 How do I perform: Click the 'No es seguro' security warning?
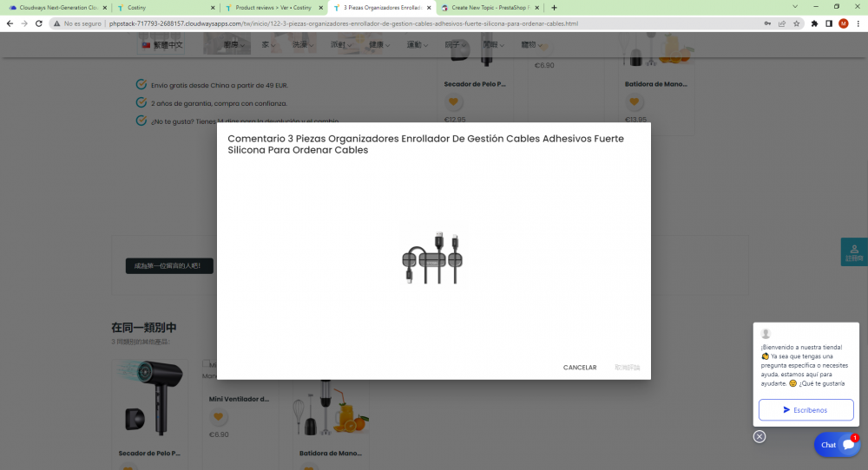tap(77, 23)
